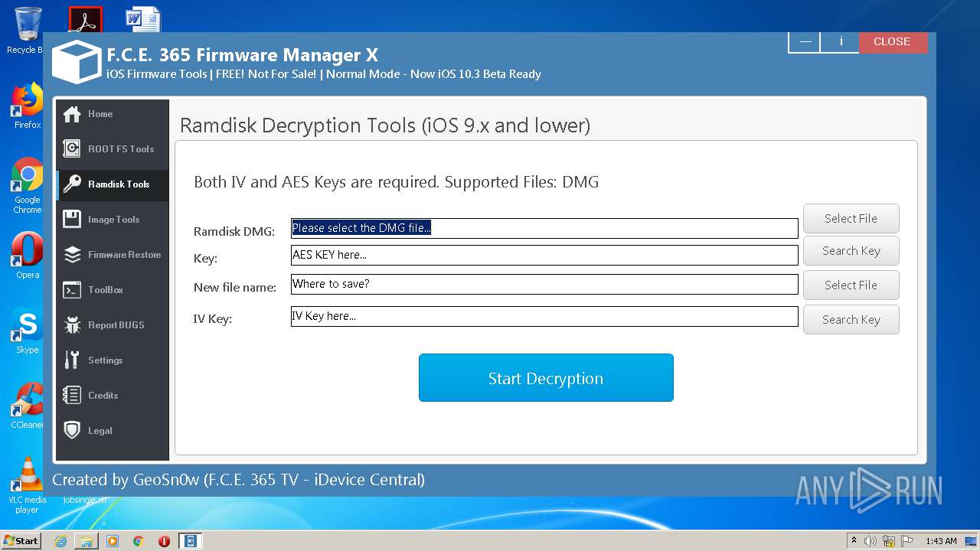The width and height of the screenshot is (980, 551).
Task: Click Search Key next to the Key field
Action: click(x=851, y=251)
